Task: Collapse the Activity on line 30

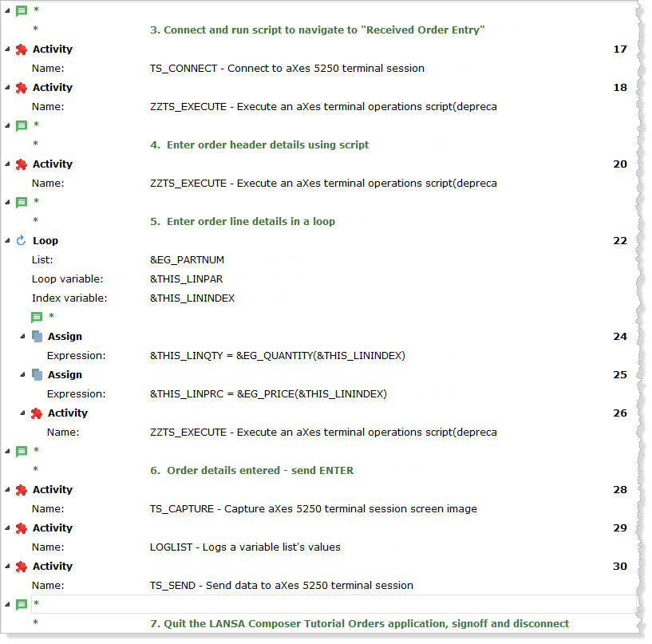Action: (x=7, y=566)
